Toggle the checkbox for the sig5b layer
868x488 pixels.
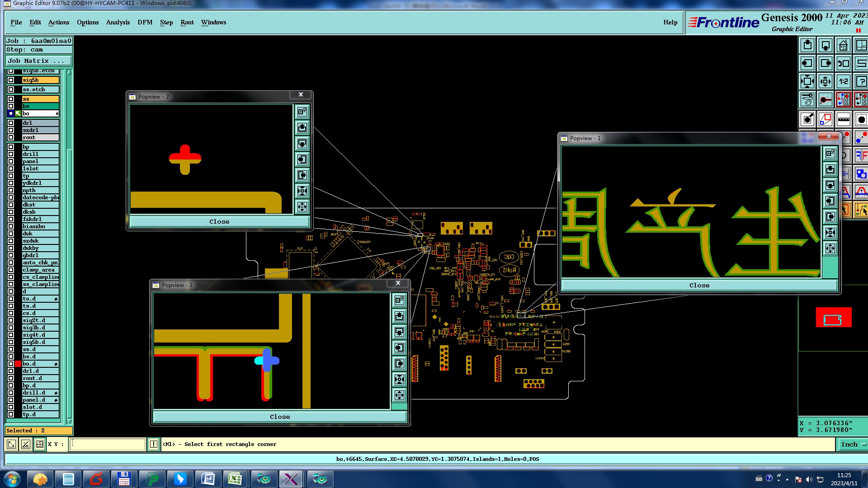tap(11, 80)
